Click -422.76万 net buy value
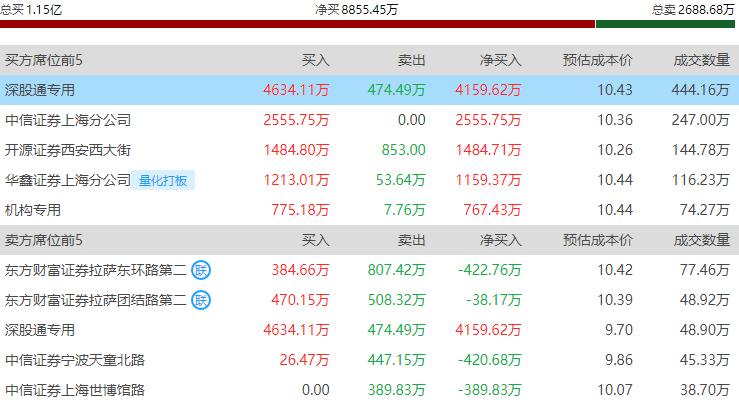The height and width of the screenshot is (402, 739). point(490,270)
